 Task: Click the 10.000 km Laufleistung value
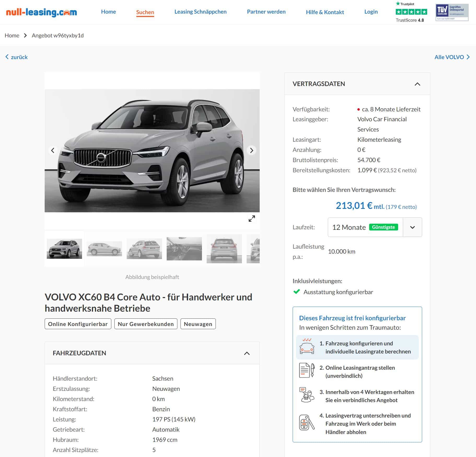pyautogui.click(x=341, y=252)
